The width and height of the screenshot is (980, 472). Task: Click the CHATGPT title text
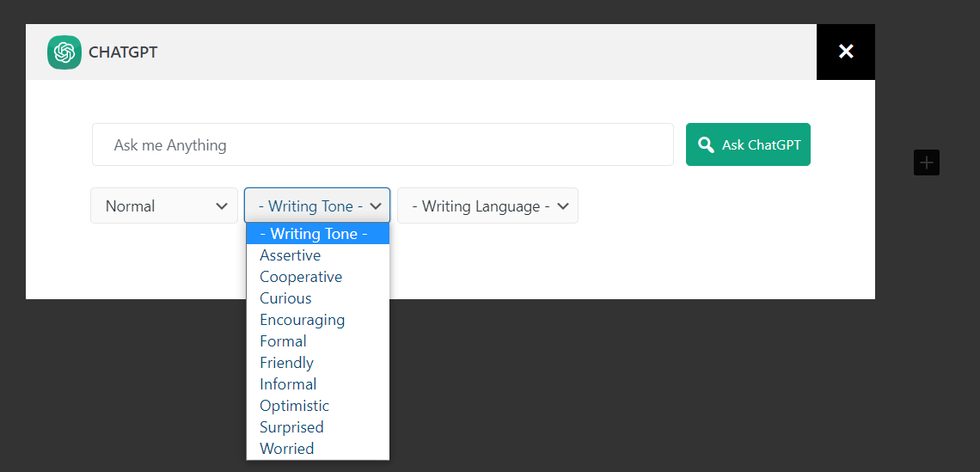(x=123, y=52)
